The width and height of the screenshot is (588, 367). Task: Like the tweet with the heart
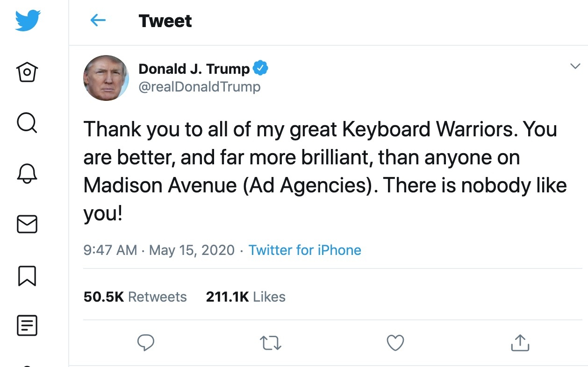tap(395, 343)
